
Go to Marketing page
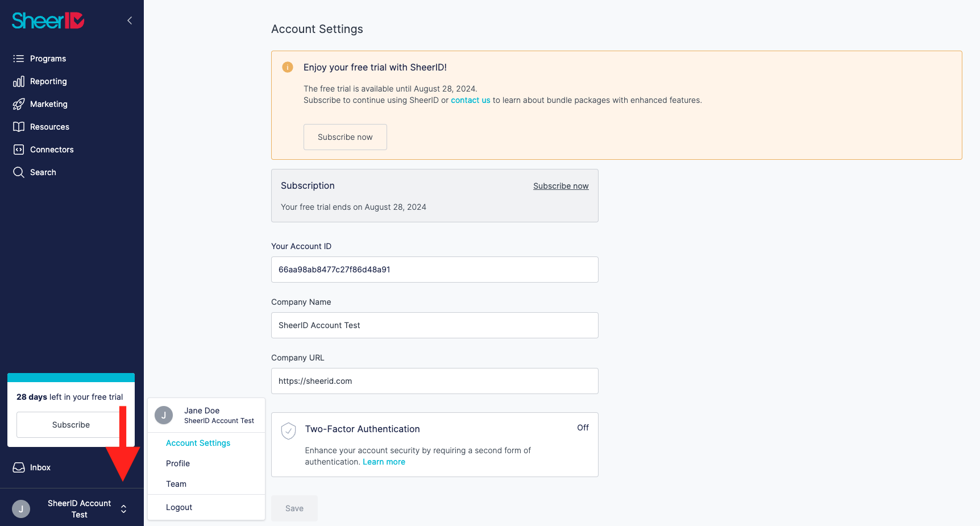[49, 104]
